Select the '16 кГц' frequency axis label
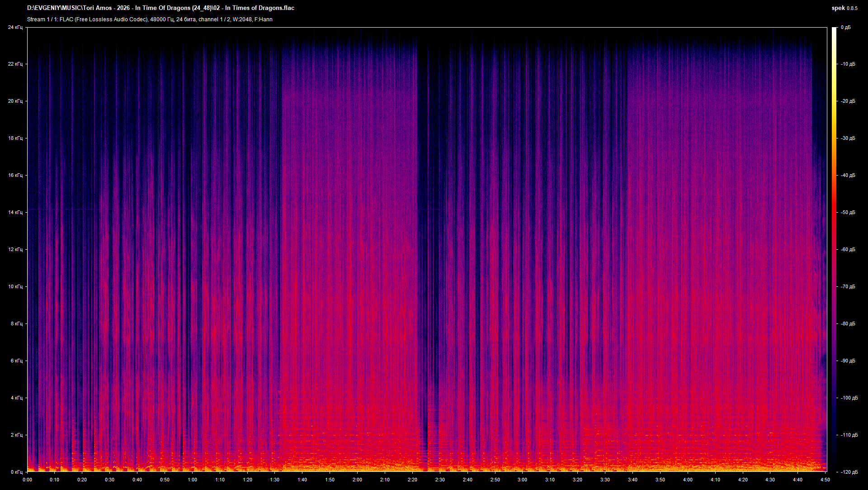Image resolution: width=868 pixels, height=490 pixels. tap(15, 176)
